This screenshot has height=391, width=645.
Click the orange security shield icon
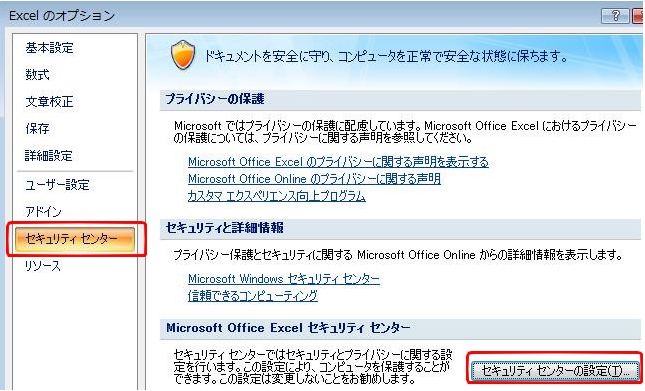point(183,55)
